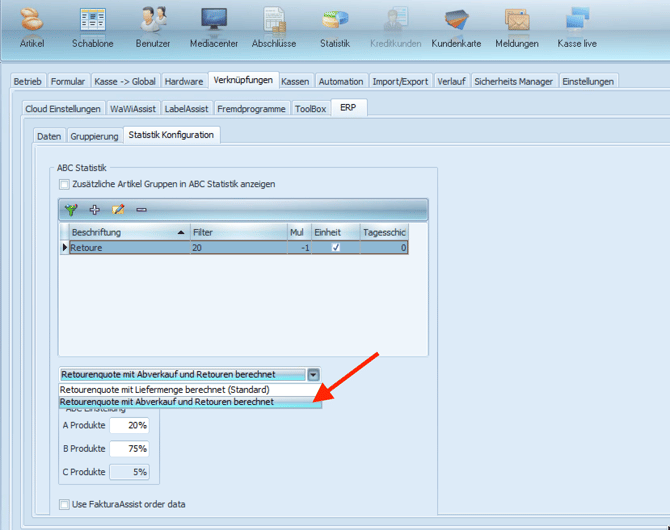
Task: Collapse the Retourenquote dropdown arrow
Action: (313, 375)
